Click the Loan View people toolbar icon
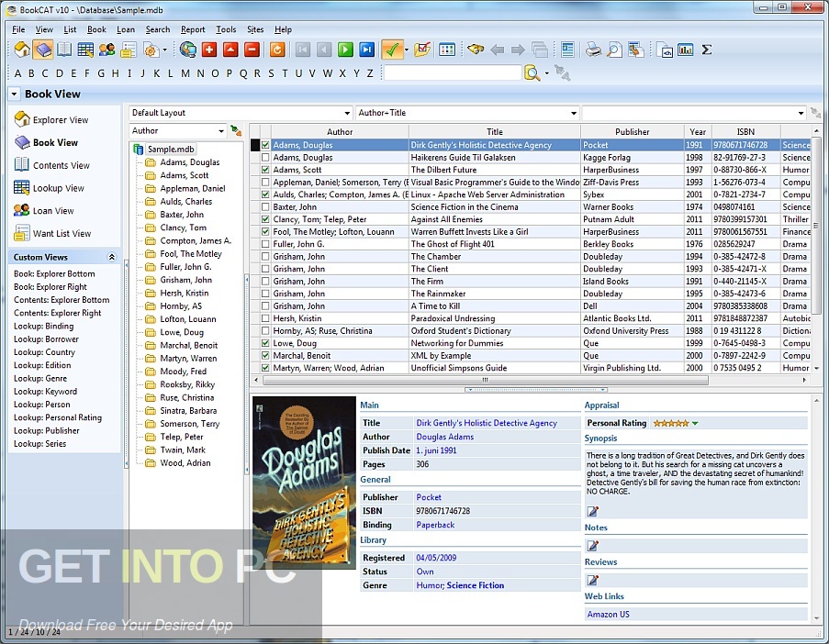 tap(106, 50)
